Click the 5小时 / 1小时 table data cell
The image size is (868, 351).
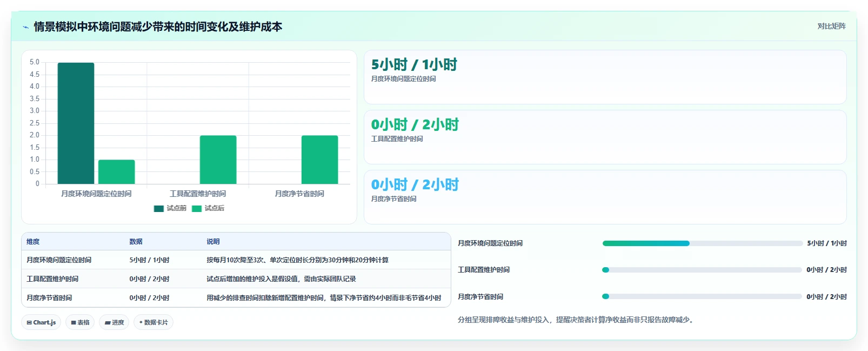coord(149,260)
